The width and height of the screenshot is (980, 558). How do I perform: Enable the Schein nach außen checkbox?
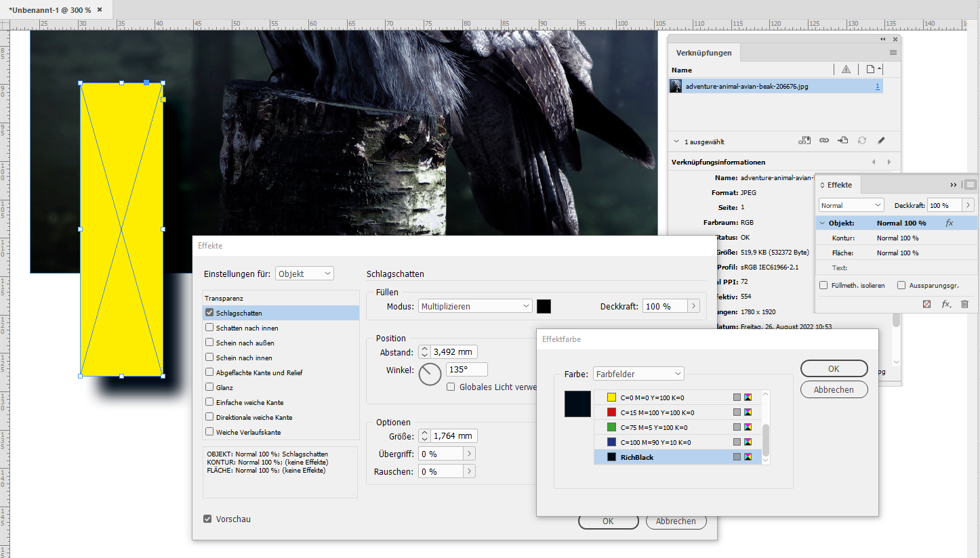click(x=209, y=342)
